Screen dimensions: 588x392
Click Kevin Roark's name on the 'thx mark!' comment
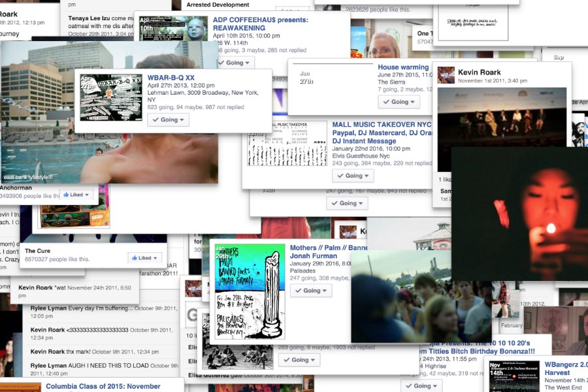(48, 351)
